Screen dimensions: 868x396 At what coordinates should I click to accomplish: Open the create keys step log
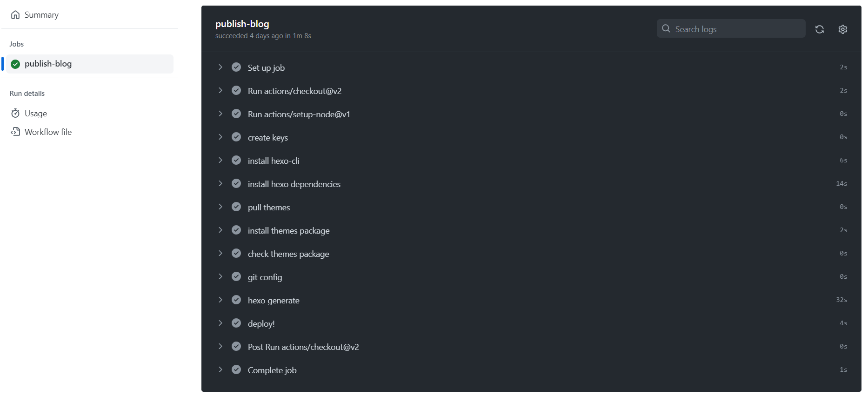point(268,138)
